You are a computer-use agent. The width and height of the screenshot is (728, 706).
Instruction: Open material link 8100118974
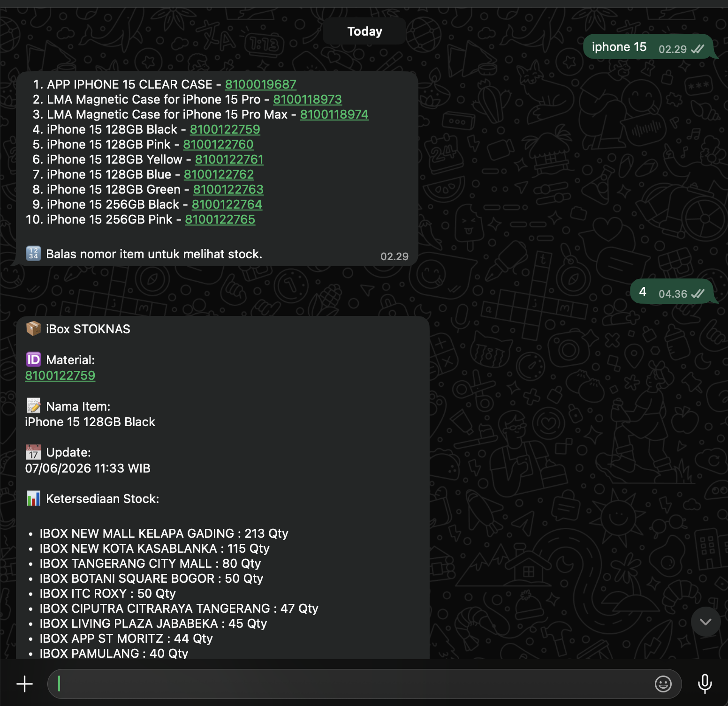click(x=334, y=114)
